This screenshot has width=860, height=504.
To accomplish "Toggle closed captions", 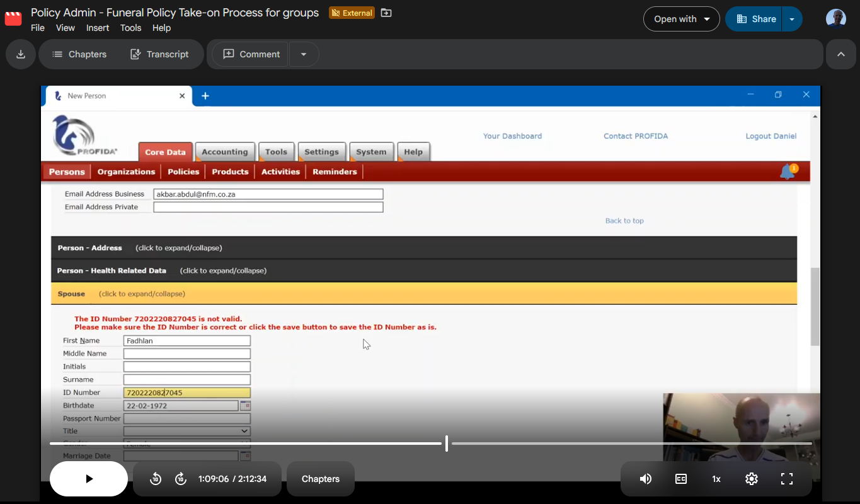I will coord(681,479).
